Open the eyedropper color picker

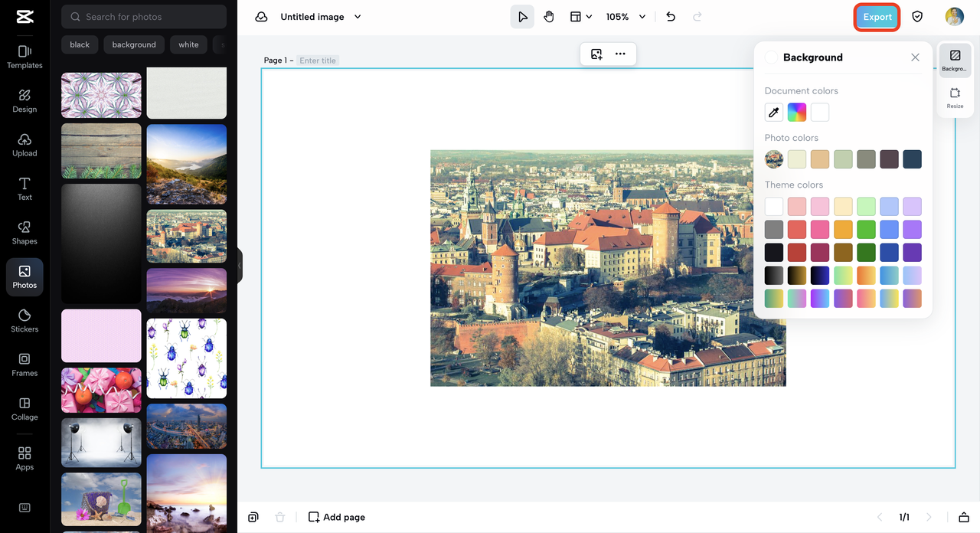[774, 113]
